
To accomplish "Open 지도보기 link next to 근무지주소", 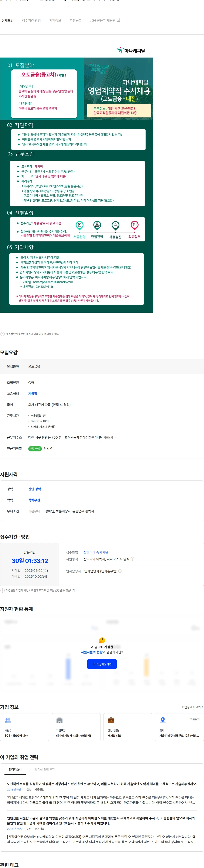I will pyautogui.click(x=108, y=437).
